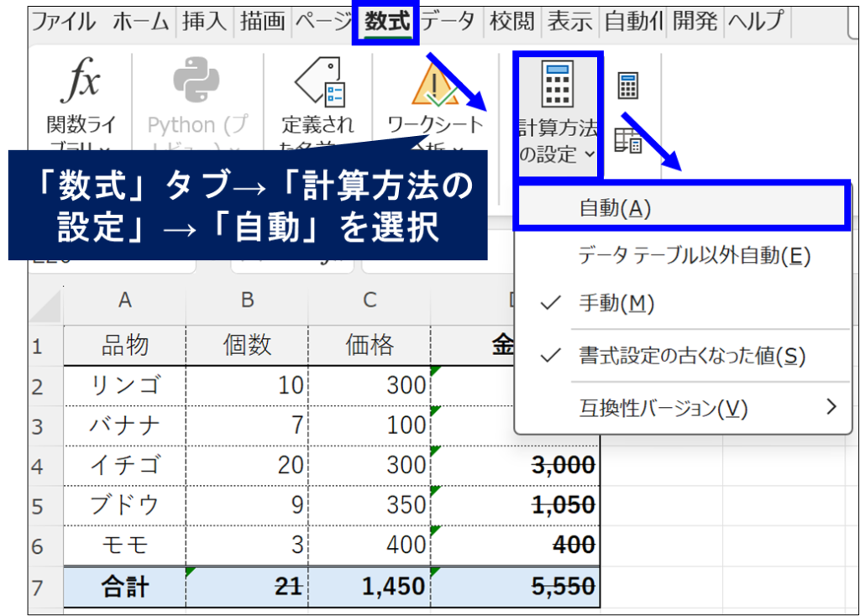
Task: Select the checked 手動(M) option
Action: (x=616, y=304)
